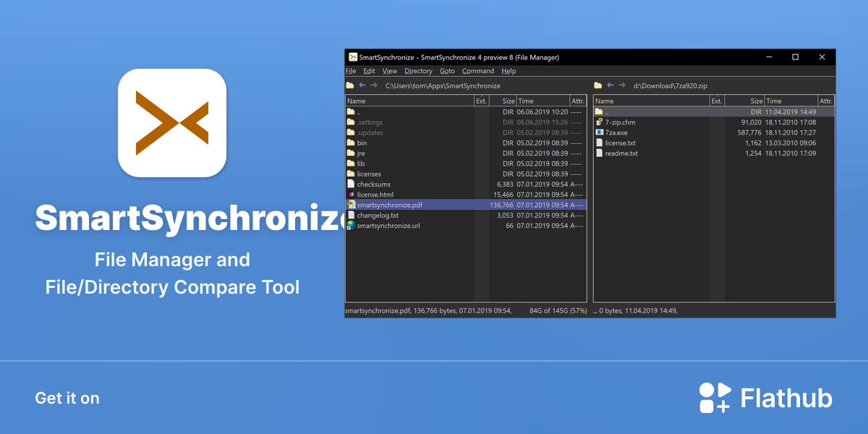
Task: Click the 6,383 size cell
Action: point(506,184)
